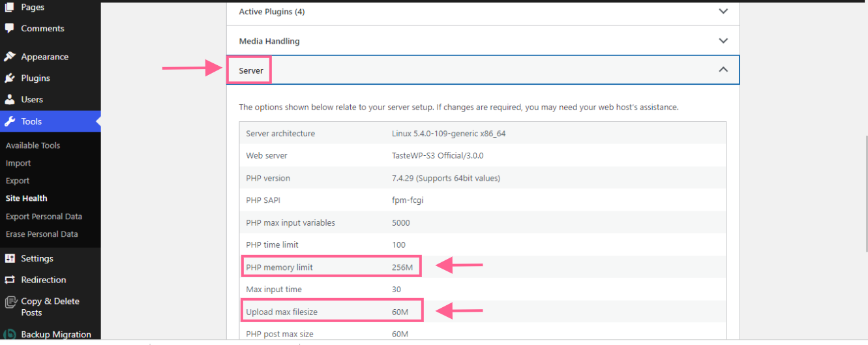The image size is (868, 345).
Task: Click the Users person icon
Action: 10,100
